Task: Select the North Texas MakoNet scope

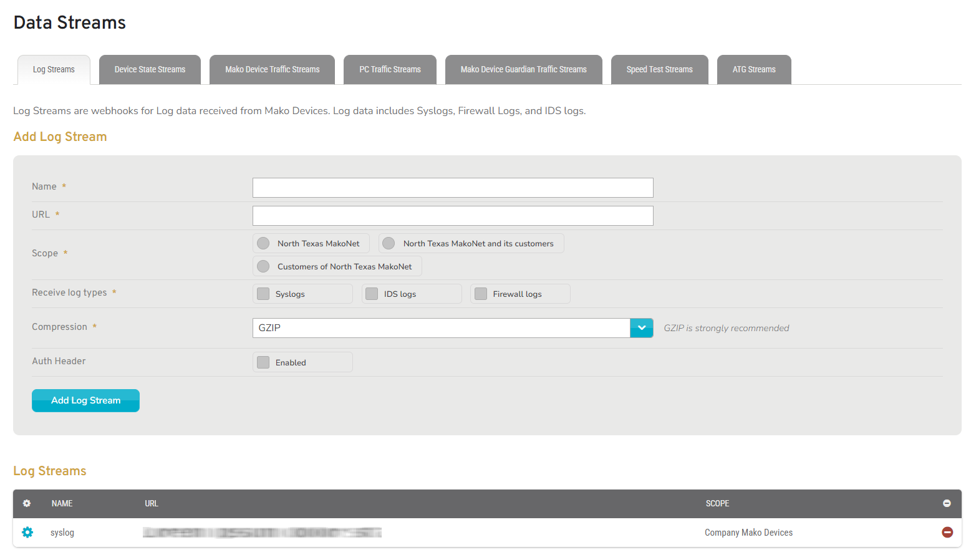Action: click(x=263, y=243)
